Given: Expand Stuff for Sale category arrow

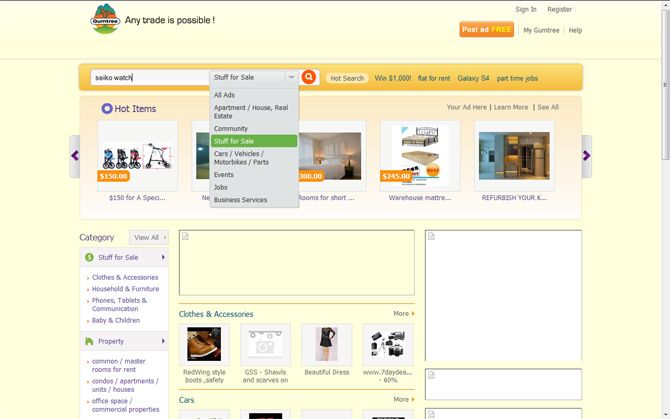Looking at the screenshot, I should pyautogui.click(x=163, y=257).
